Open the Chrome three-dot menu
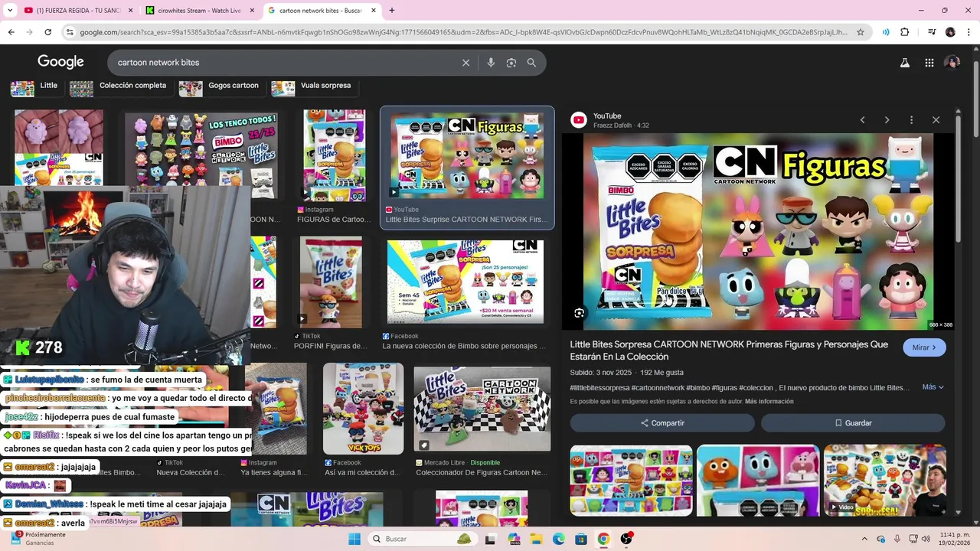Image resolution: width=980 pixels, height=551 pixels. (x=969, y=32)
